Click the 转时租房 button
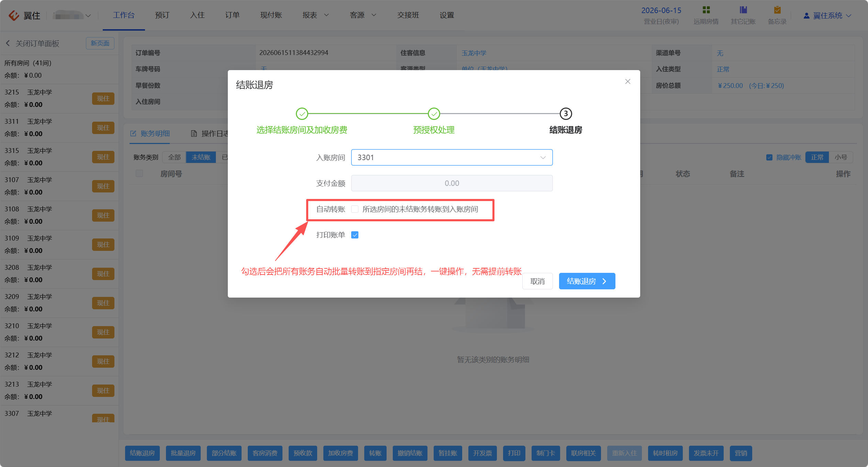The height and width of the screenshot is (467, 868). (x=665, y=453)
